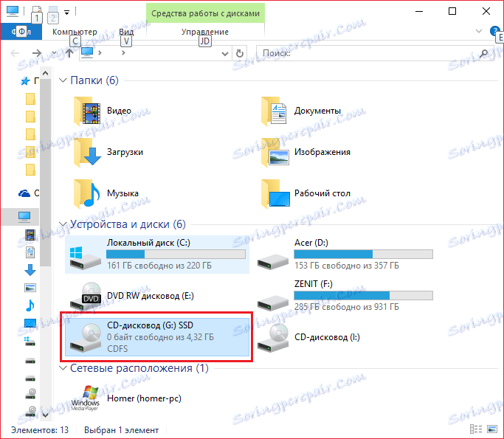Select the Средства работы с дисками contextual tab

205,13
